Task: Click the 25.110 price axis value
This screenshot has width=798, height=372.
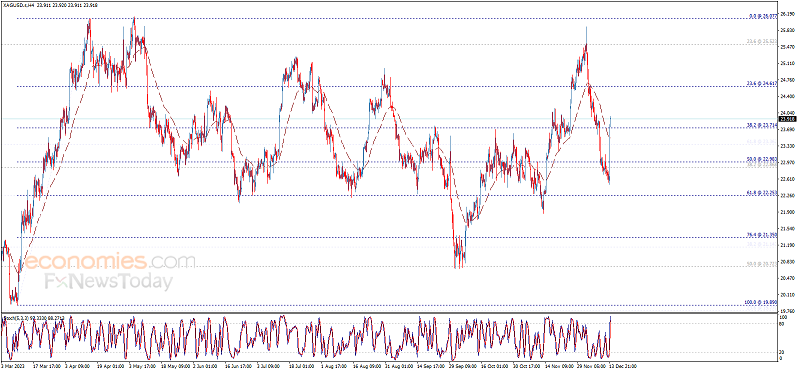Action: (787, 64)
